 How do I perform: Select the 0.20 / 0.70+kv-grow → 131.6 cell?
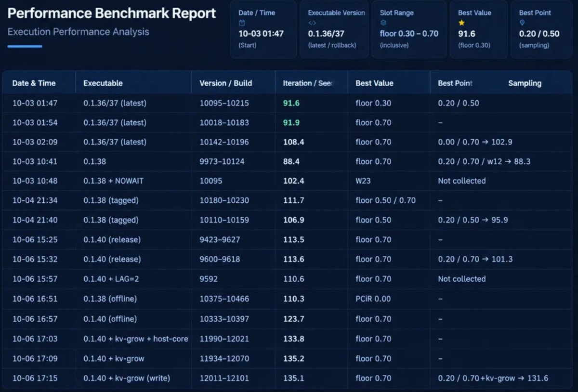coord(493,378)
